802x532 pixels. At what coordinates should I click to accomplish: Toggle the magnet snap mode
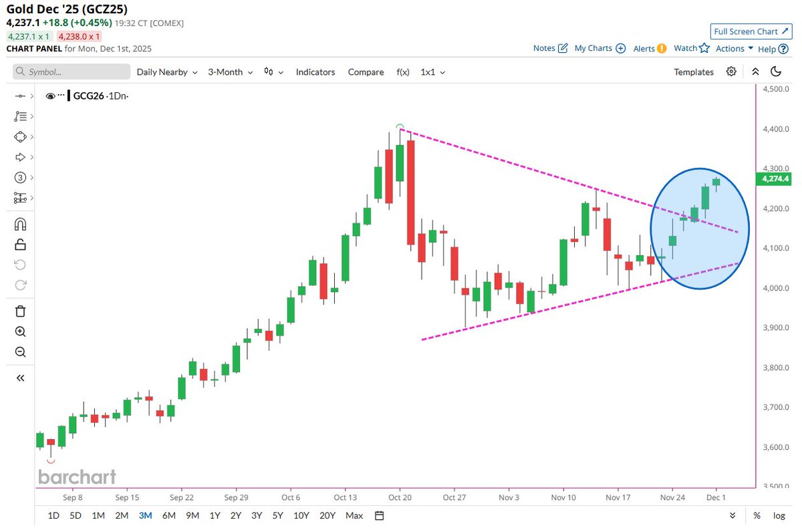20,223
